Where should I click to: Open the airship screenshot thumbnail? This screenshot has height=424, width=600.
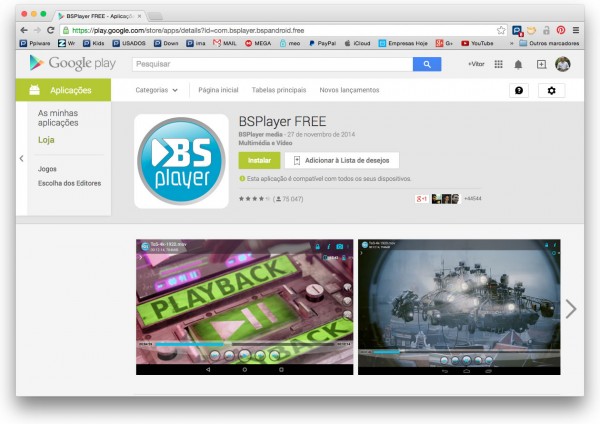(x=459, y=307)
